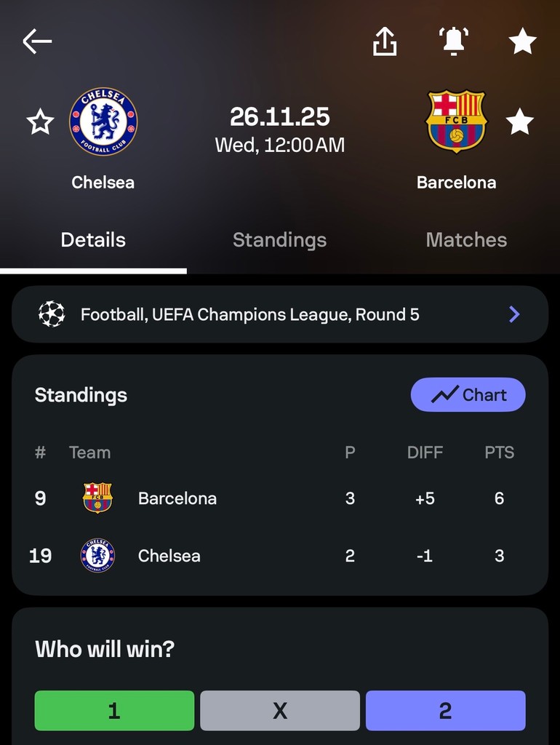Switch to the Matches tab
Screen dimensions: 560x745
[466, 240]
